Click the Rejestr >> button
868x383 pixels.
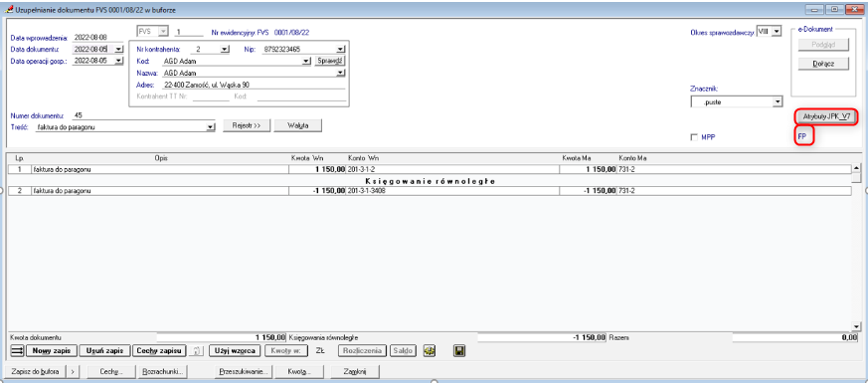coord(247,125)
